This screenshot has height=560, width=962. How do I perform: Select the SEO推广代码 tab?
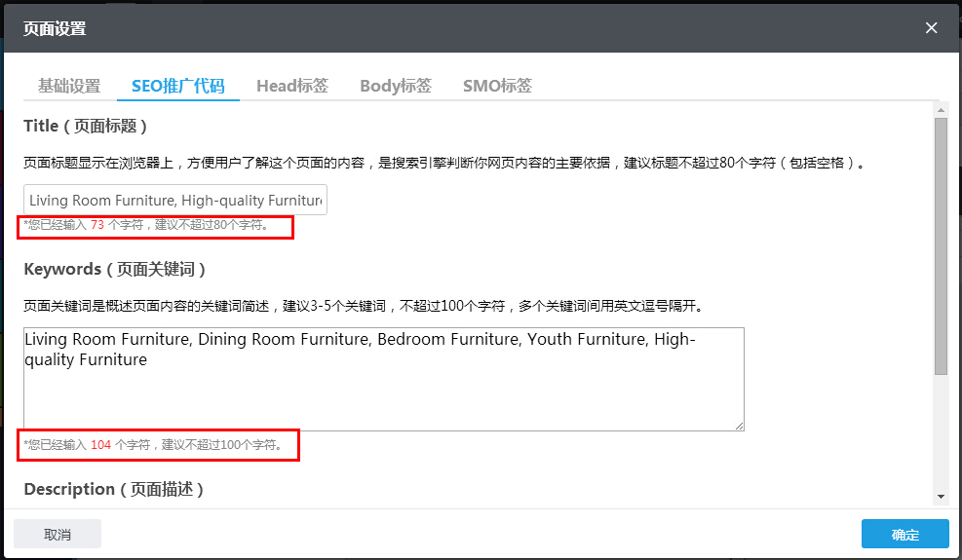(178, 86)
